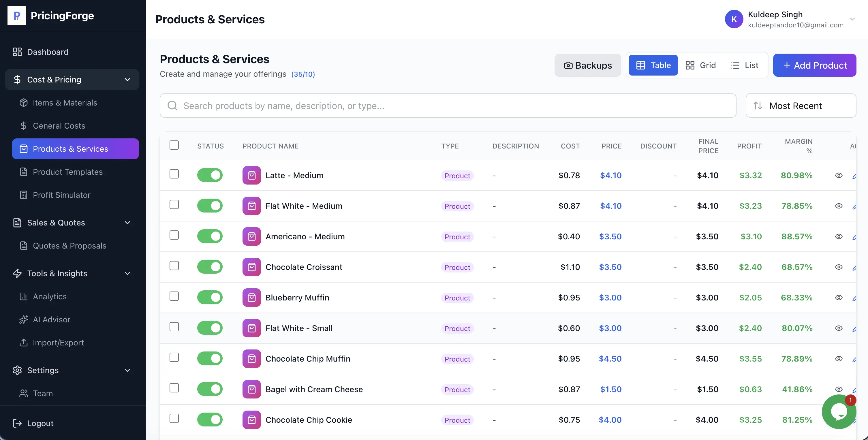Open the chat support bubble

pyautogui.click(x=839, y=412)
